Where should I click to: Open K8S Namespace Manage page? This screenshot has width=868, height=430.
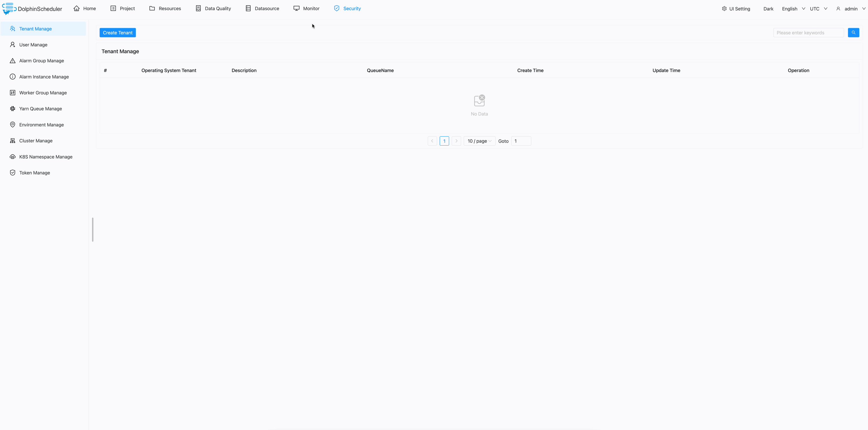click(x=46, y=157)
